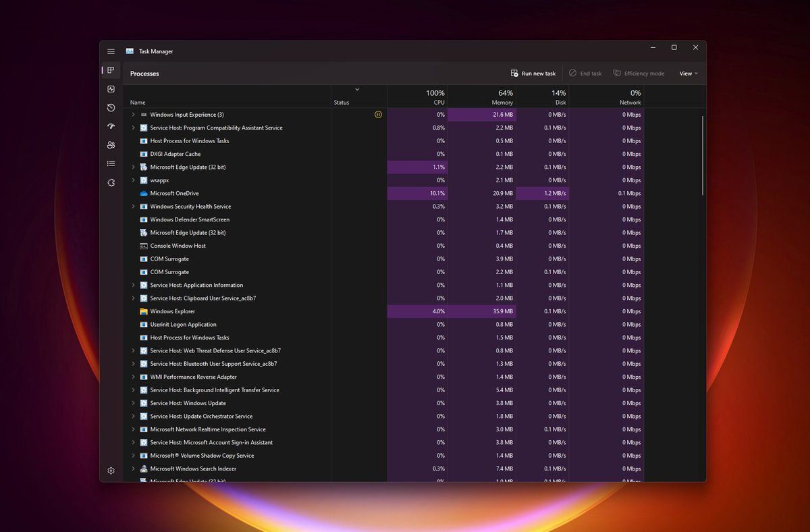Click the Microsoft Windows Search Indexer icon
This screenshot has height=532, width=810.
[144, 469]
